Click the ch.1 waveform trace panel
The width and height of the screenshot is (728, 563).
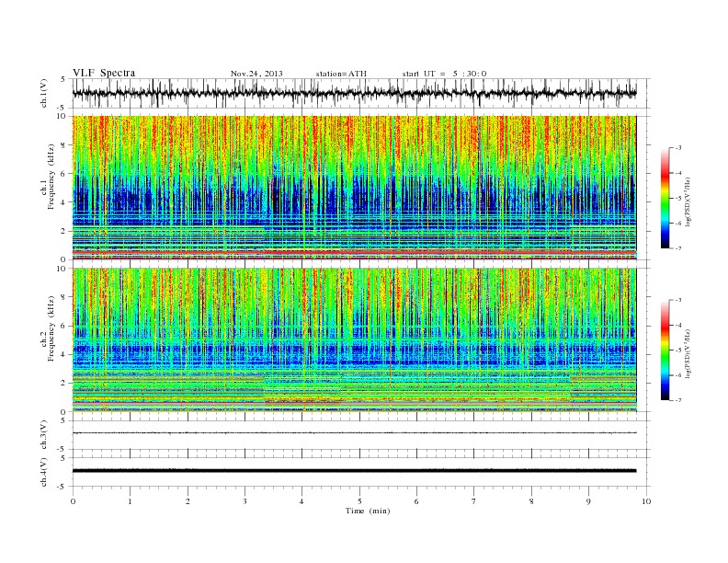click(360, 93)
